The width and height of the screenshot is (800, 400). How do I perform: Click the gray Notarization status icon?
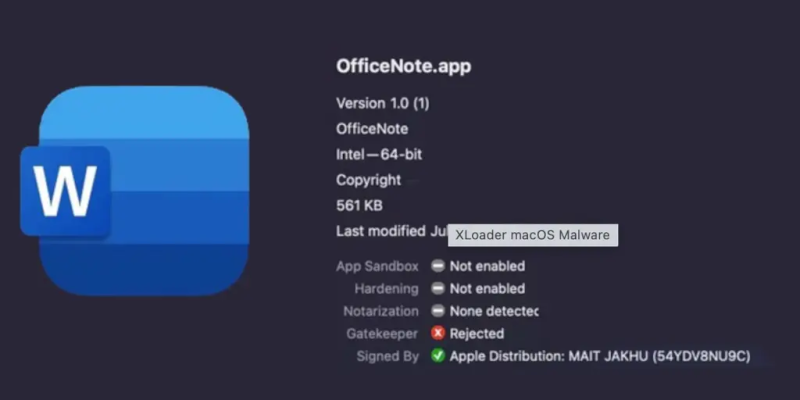(x=438, y=311)
